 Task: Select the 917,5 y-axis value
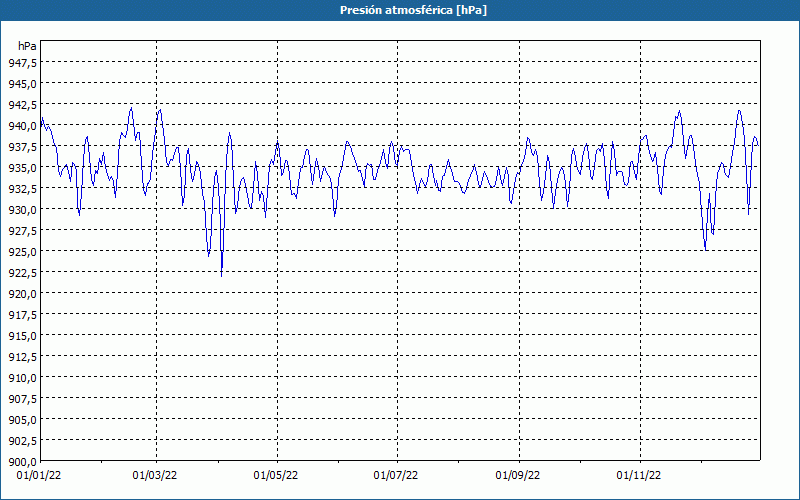pos(22,315)
